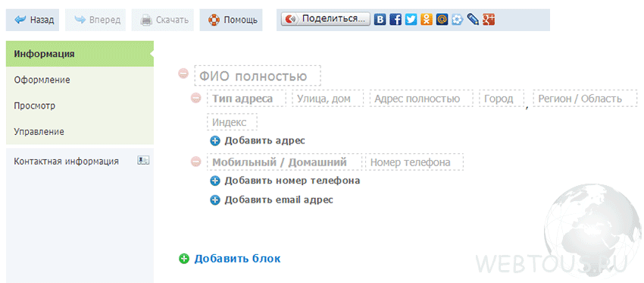Share via LiveJournal pencil icon
Viewport: 644px width, 283px height.
(473, 20)
